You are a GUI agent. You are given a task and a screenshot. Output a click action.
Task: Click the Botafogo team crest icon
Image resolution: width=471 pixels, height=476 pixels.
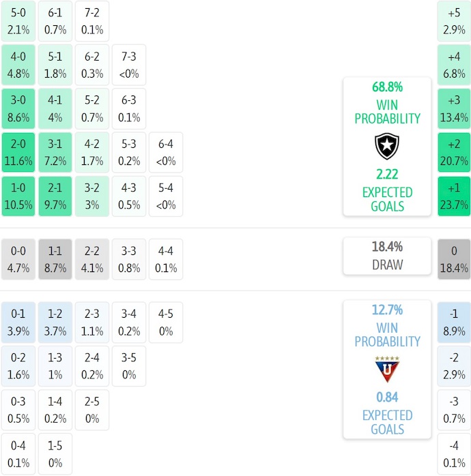pyautogui.click(x=387, y=147)
